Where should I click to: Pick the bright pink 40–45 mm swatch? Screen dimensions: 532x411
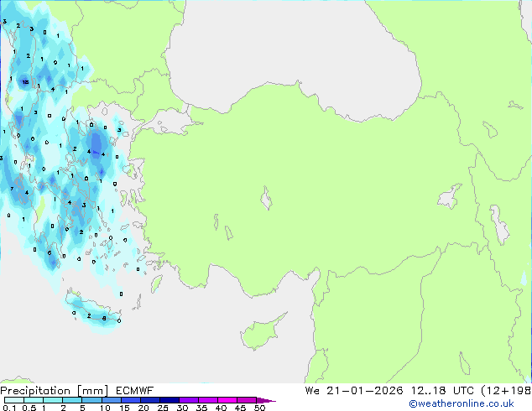pyautogui.click(x=227, y=400)
